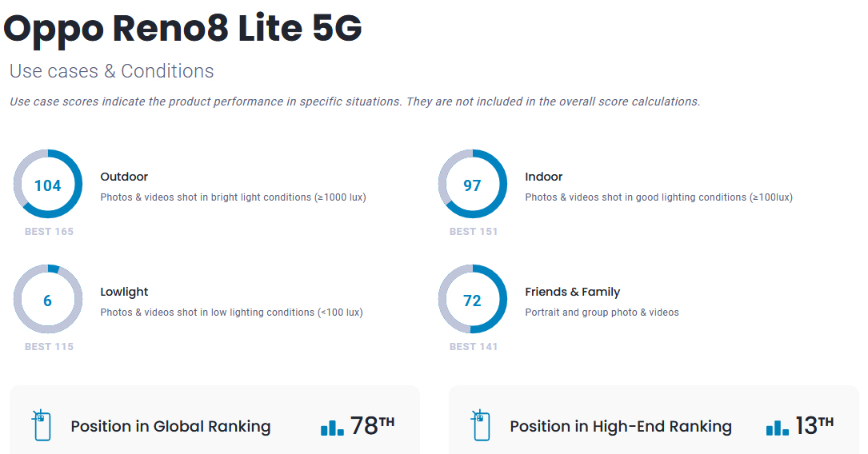Click the 13TH high-end ranking number
Screen dimensions: 868x454
pyautogui.click(x=814, y=425)
